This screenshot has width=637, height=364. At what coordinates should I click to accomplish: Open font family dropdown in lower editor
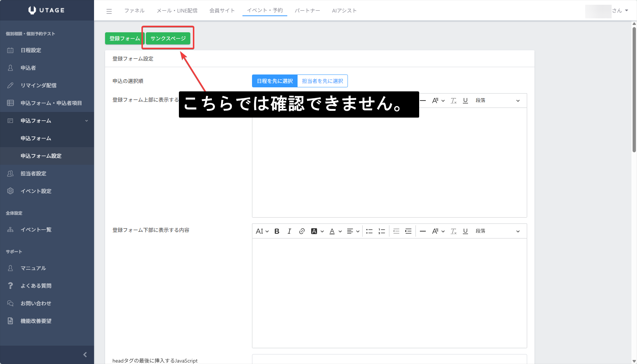(x=438, y=231)
